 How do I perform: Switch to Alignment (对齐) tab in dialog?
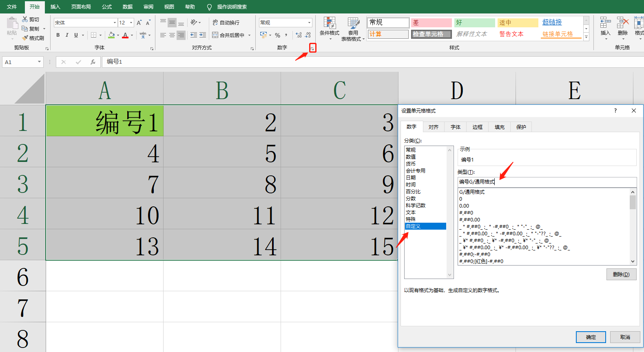click(434, 127)
